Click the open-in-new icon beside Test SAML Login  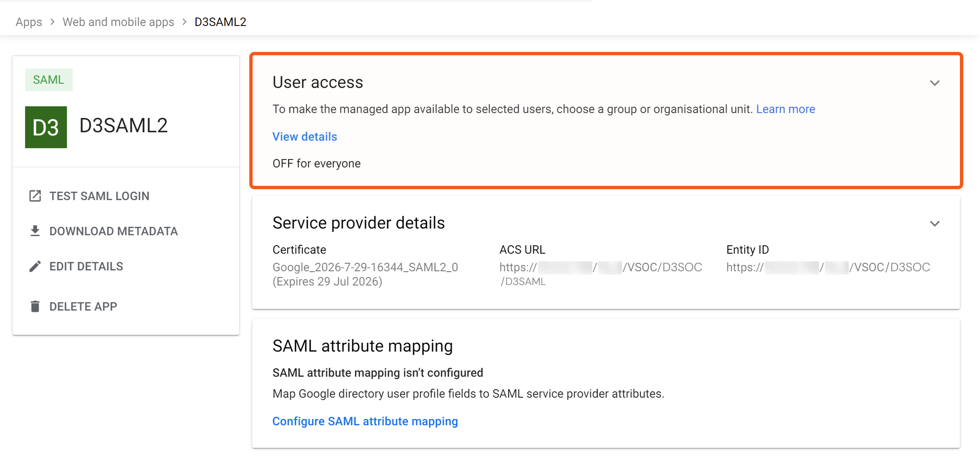click(x=35, y=196)
